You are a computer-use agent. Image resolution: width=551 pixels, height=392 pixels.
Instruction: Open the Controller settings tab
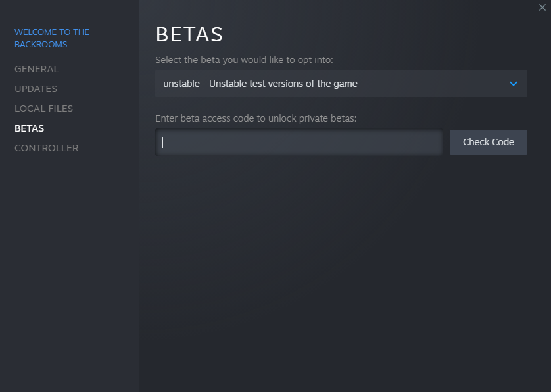[46, 148]
